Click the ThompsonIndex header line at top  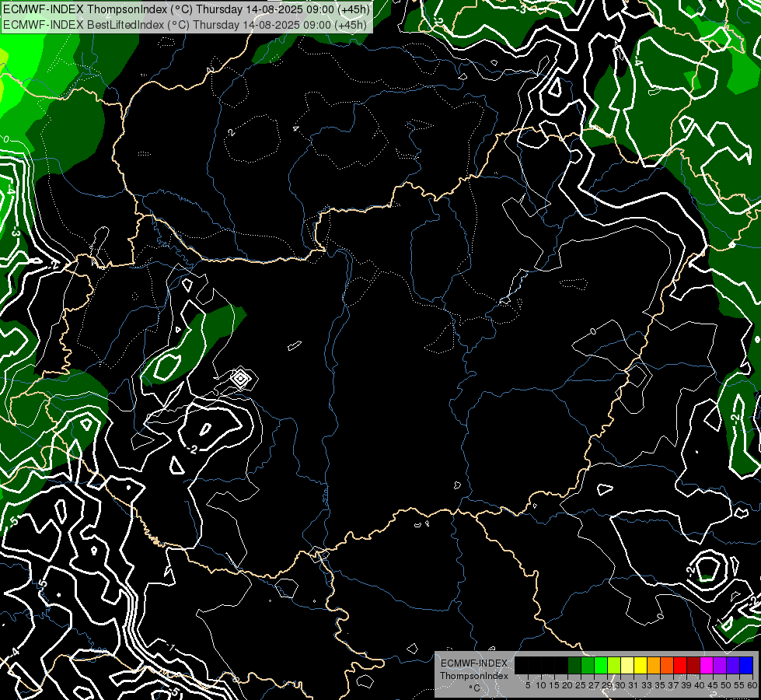point(187,9)
